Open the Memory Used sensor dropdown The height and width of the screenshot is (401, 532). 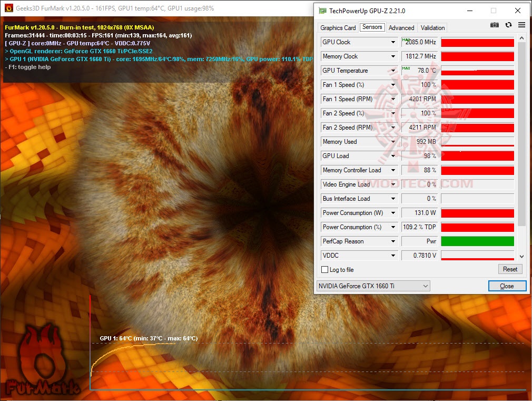[393, 142]
